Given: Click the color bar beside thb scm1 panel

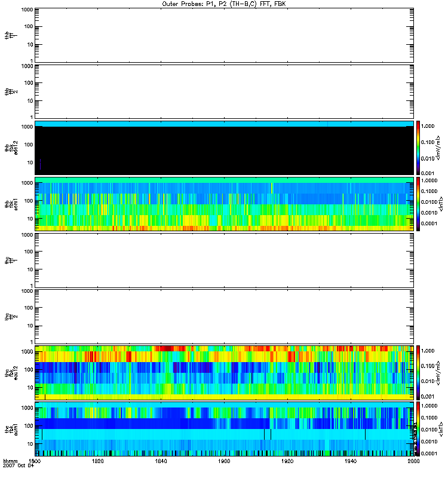Looking at the screenshot, I should pyautogui.click(x=418, y=203).
